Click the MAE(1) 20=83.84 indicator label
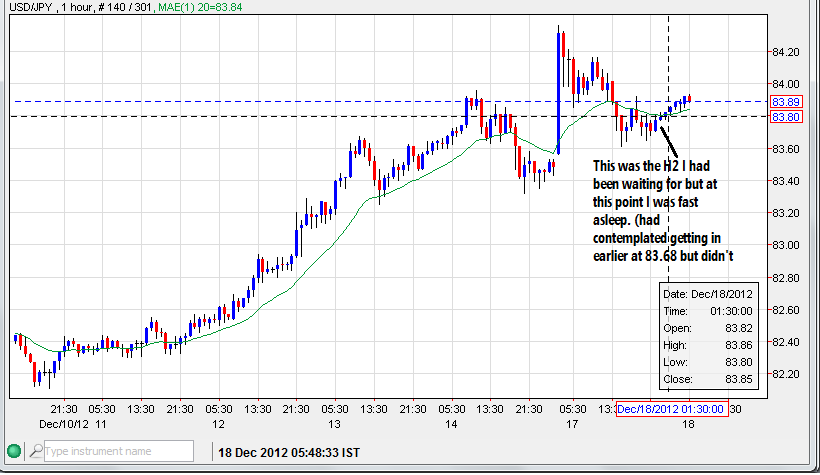Viewport: 820px width, 475px height. click(200, 7)
